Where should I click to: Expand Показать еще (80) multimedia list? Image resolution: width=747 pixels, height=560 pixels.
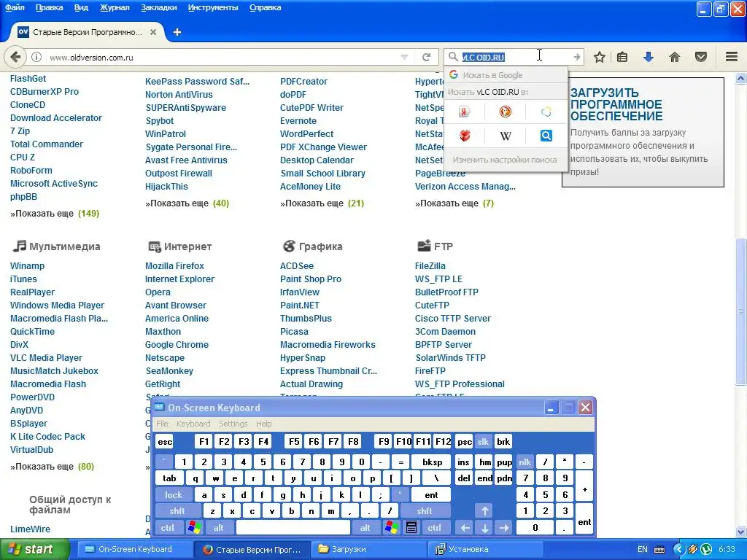pyautogui.click(x=53, y=467)
